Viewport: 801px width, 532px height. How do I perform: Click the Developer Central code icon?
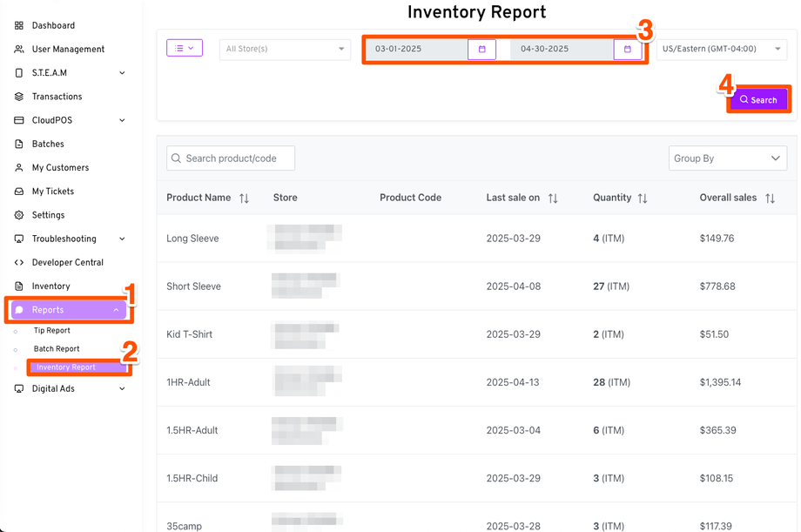coord(19,263)
